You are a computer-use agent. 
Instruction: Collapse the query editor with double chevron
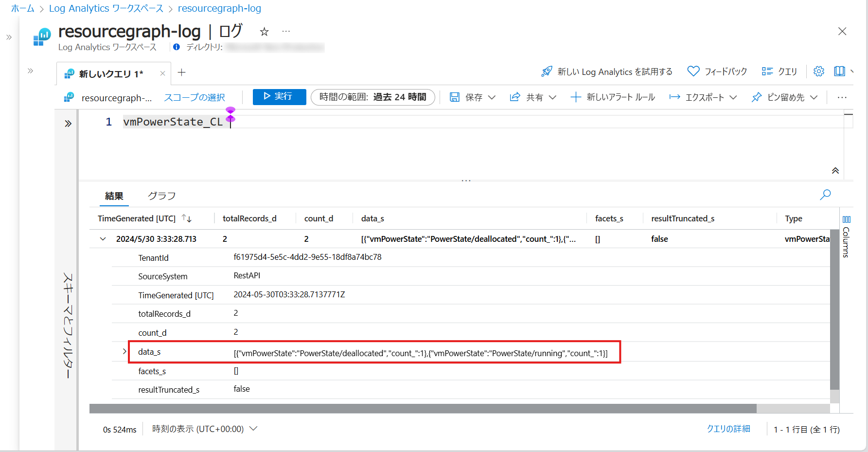(835, 170)
